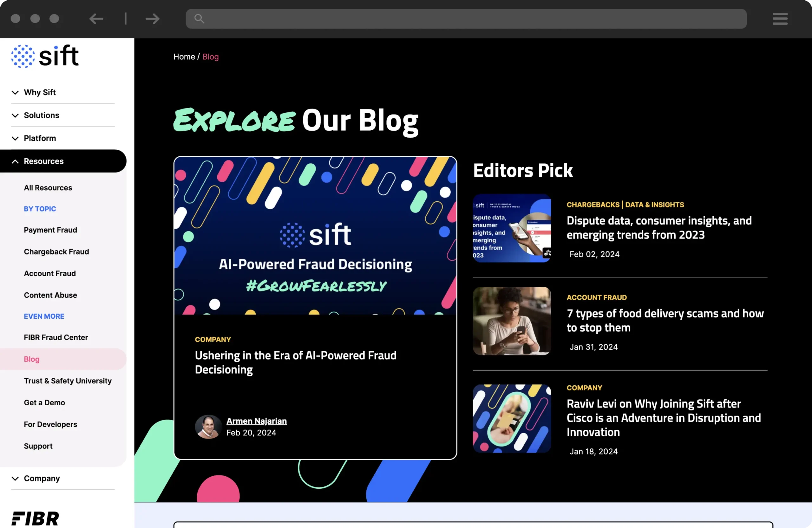Click the Editors Pick heading
This screenshot has height=528, width=812.
tap(523, 171)
